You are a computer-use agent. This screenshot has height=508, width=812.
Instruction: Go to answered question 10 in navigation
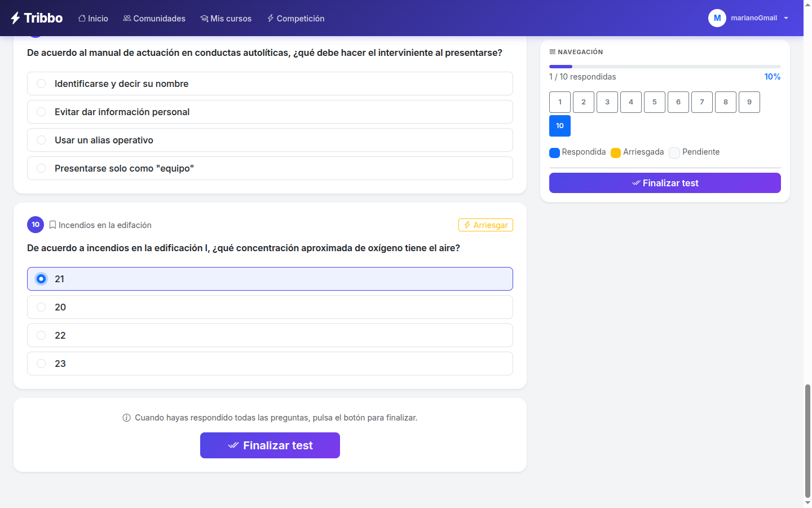coord(560,126)
